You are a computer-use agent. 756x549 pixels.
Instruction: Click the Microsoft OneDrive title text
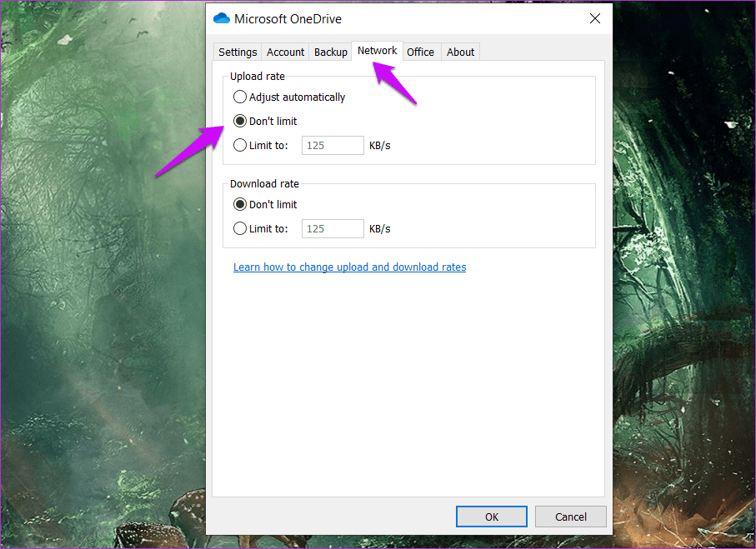pos(288,19)
